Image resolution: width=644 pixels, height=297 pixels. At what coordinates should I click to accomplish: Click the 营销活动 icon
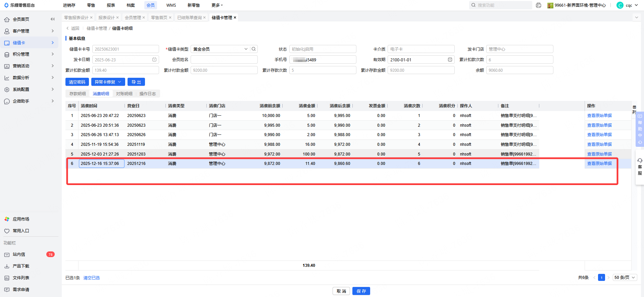7,66
